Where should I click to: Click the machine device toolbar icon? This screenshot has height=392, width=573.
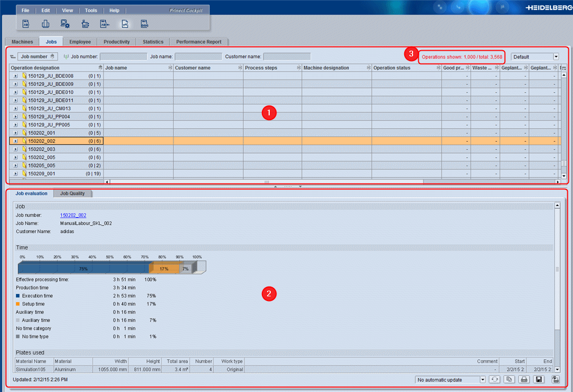click(x=85, y=23)
